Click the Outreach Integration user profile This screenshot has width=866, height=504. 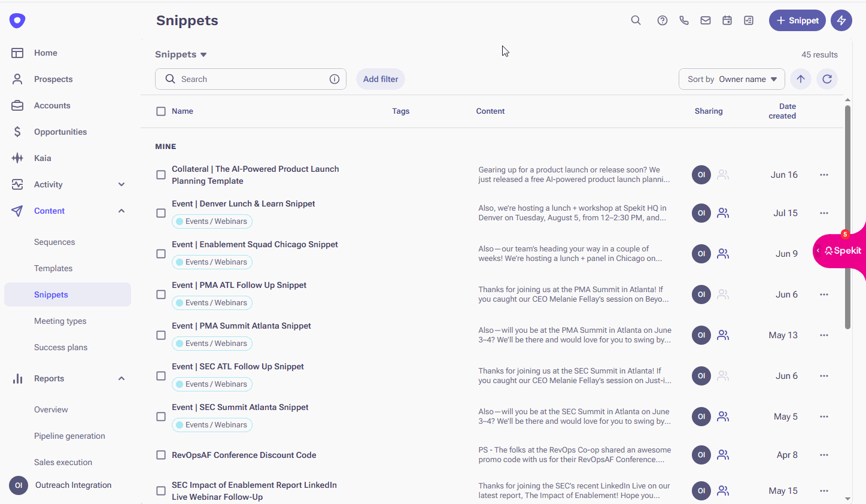pos(61,485)
